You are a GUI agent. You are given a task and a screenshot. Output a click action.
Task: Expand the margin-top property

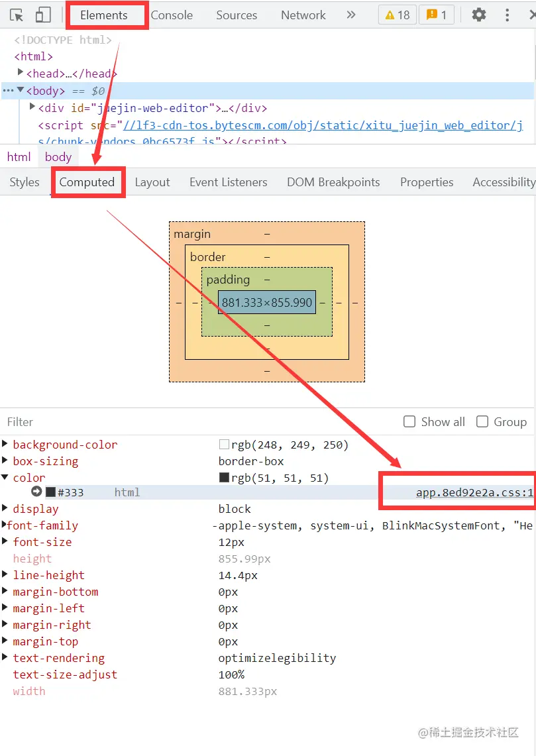(5, 640)
